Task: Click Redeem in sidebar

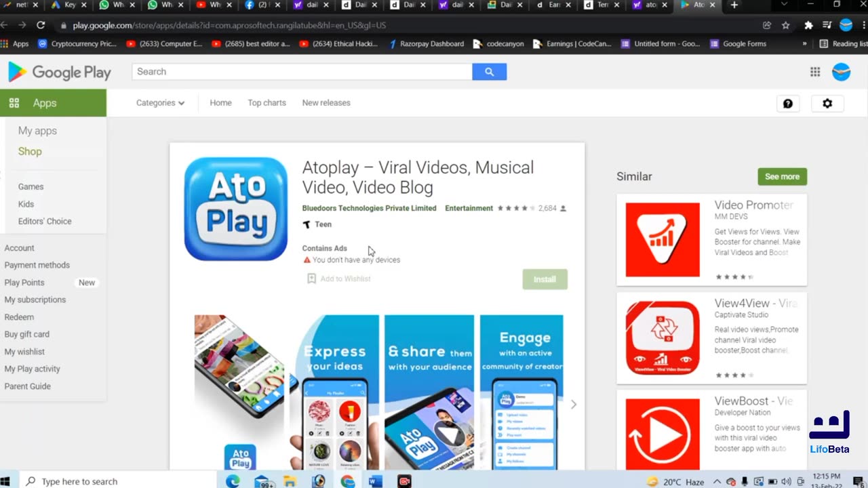Action: (x=19, y=317)
